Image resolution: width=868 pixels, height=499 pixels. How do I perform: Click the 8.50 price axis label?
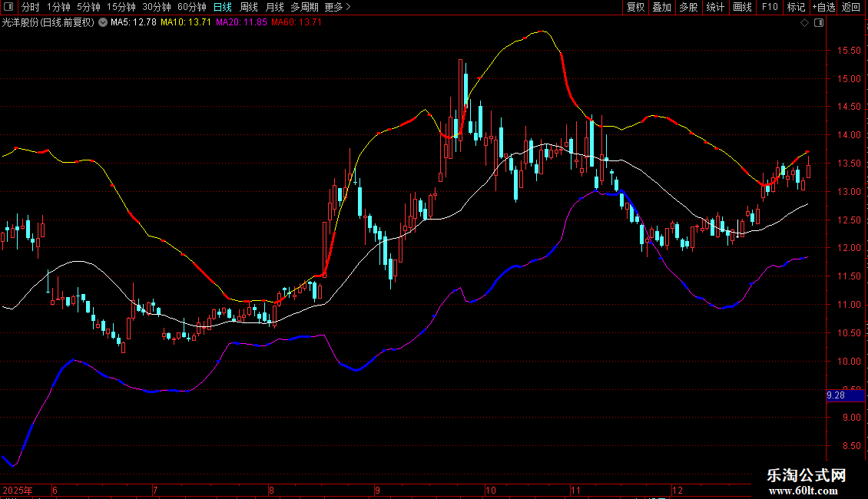(851, 446)
